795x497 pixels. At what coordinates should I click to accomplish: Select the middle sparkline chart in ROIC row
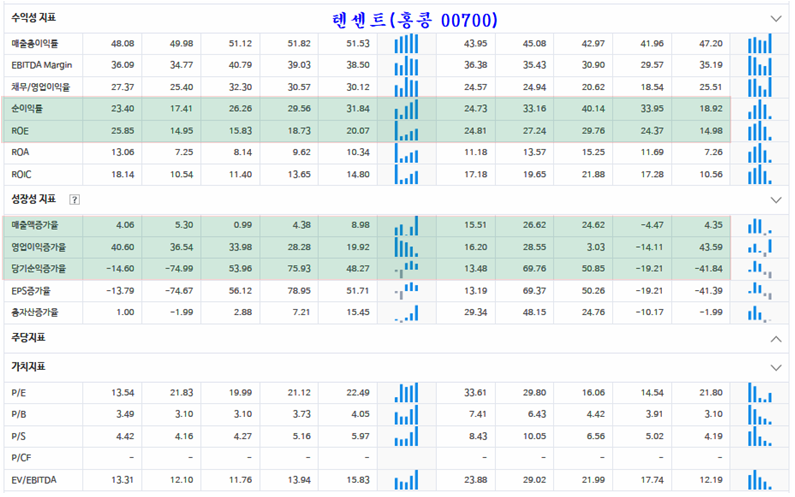click(406, 175)
